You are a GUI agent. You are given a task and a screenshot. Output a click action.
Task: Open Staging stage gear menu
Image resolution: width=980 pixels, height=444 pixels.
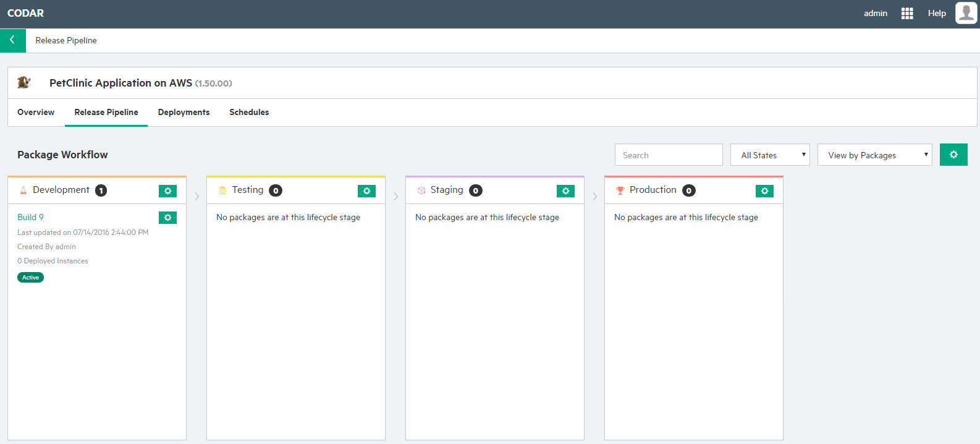tap(565, 190)
